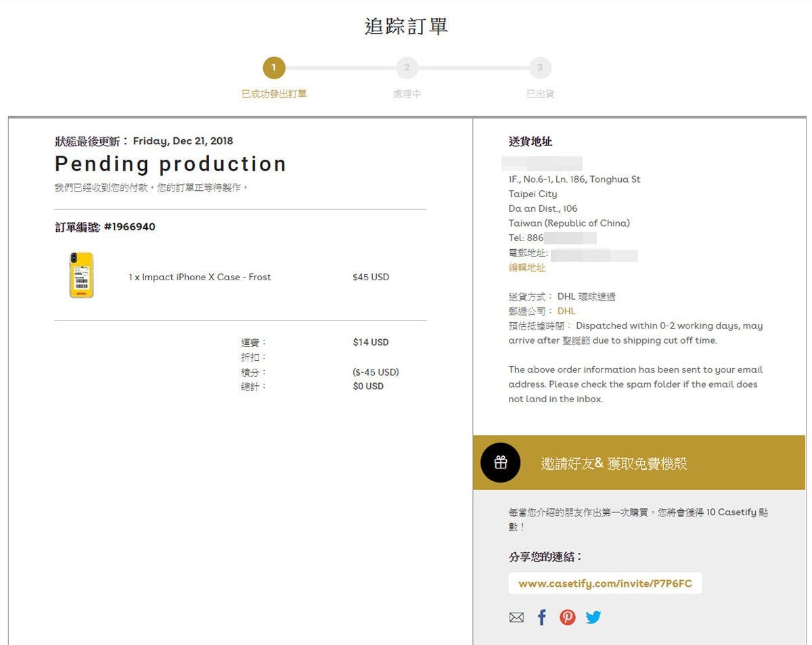Click the 追踪訂單 page title
The image size is (812, 645).
pyautogui.click(x=406, y=26)
